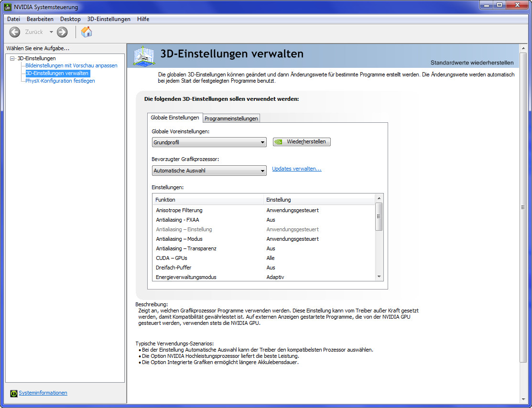Image resolution: width=532 pixels, height=408 pixels.
Task: Open the Grundprofil dropdown
Action: tap(209, 142)
